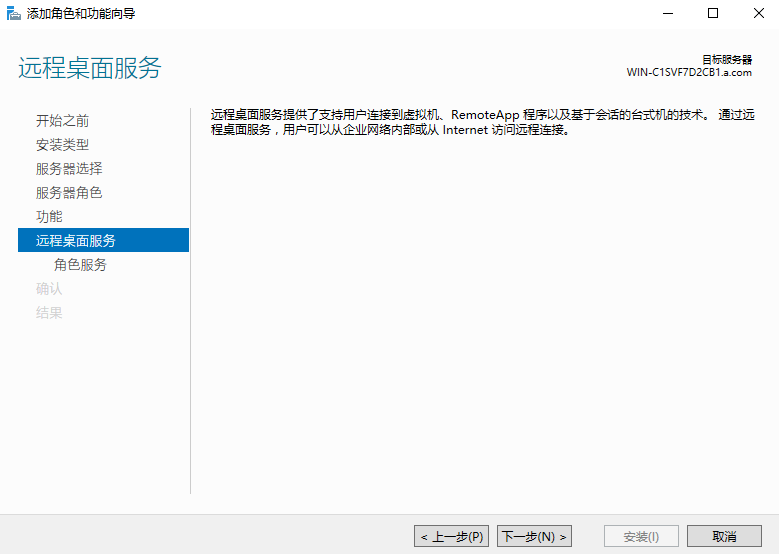Minimize the wizard window
The width and height of the screenshot is (779, 554).
pyautogui.click(x=668, y=13)
